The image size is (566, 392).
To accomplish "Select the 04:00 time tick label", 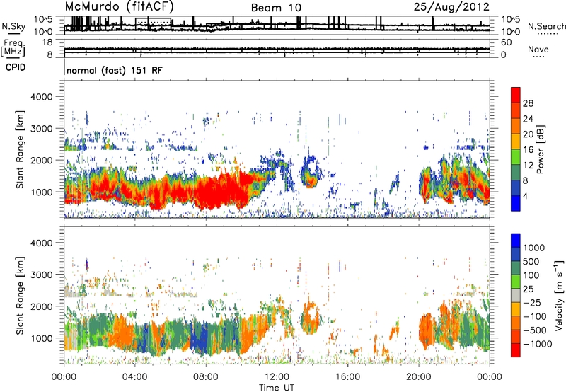I will [x=134, y=377].
